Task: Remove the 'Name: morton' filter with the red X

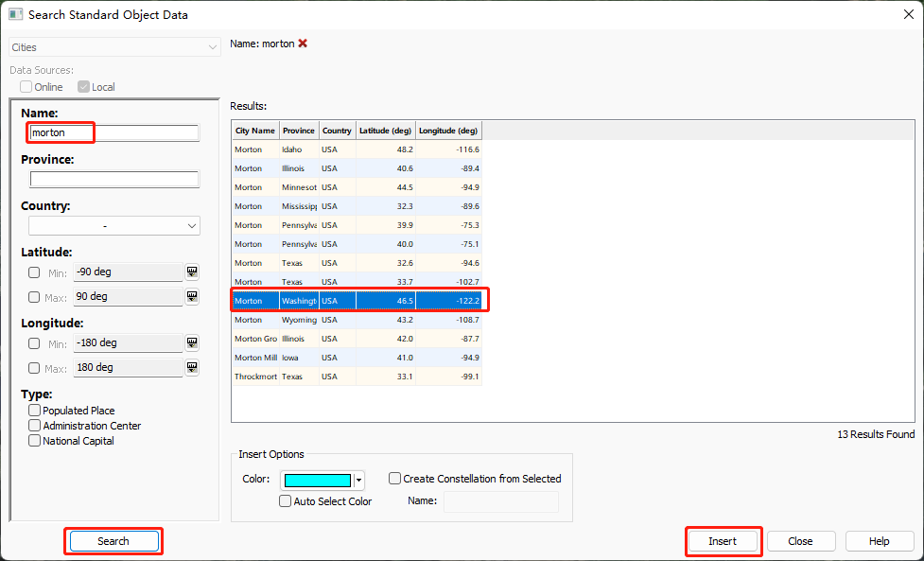Action: point(303,44)
